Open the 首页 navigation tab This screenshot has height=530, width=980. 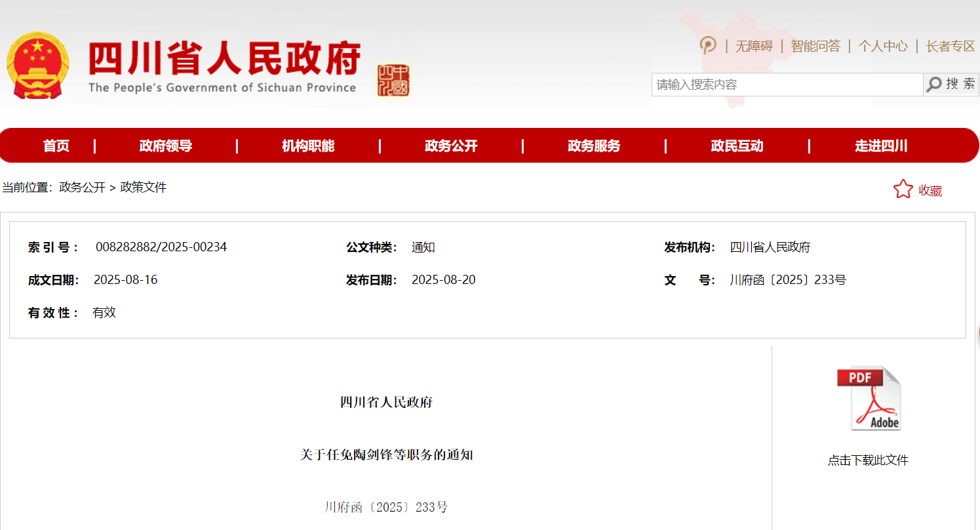[56, 146]
